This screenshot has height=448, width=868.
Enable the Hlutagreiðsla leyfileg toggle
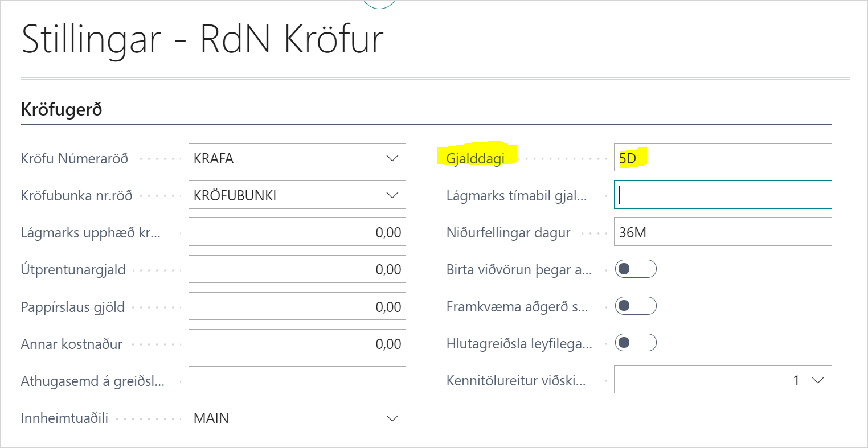[x=636, y=343]
